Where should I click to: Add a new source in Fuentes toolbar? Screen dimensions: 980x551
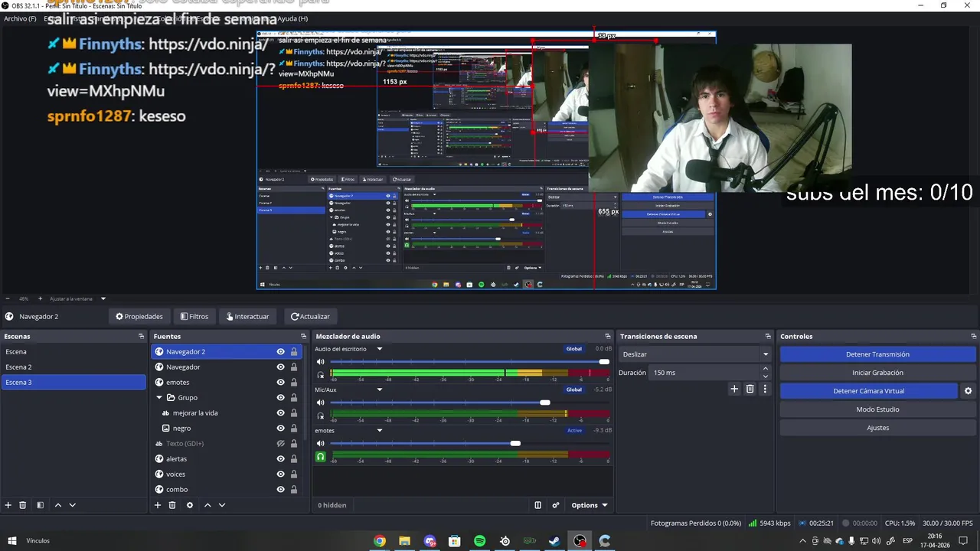pos(158,505)
